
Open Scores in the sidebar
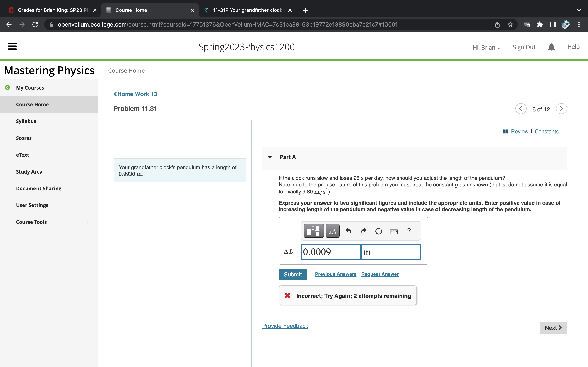pyautogui.click(x=24, y=138)
